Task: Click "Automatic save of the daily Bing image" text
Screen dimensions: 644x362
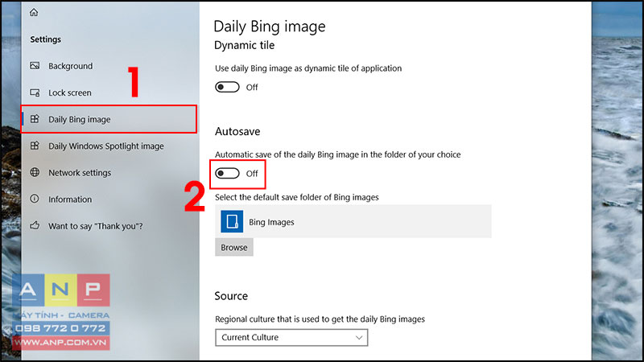Action: coord(337,154)
